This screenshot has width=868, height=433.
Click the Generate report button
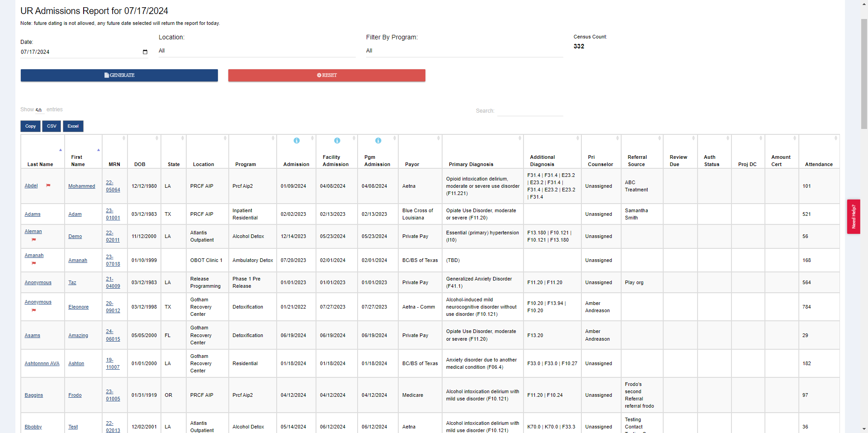[119, 75]
